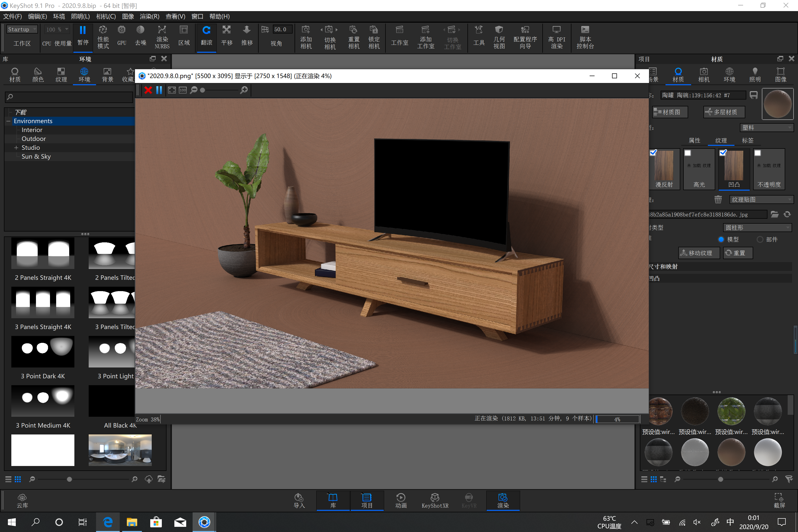Expand the Studio environment folder
The height and width of the screenshot is (532, 798).
click(x=16, y=147)
